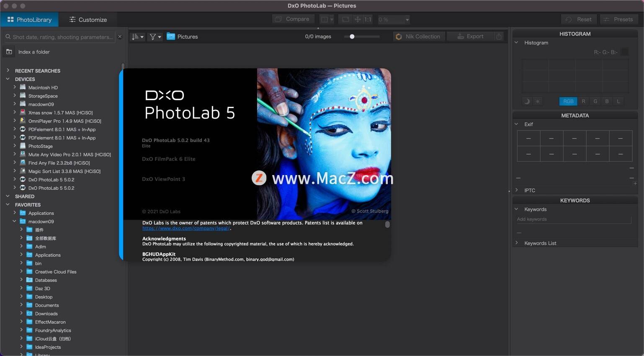Viewport: 644px width, 356px height.
Task: Select the G histogram channel
Action: click(x=595, y=101)
